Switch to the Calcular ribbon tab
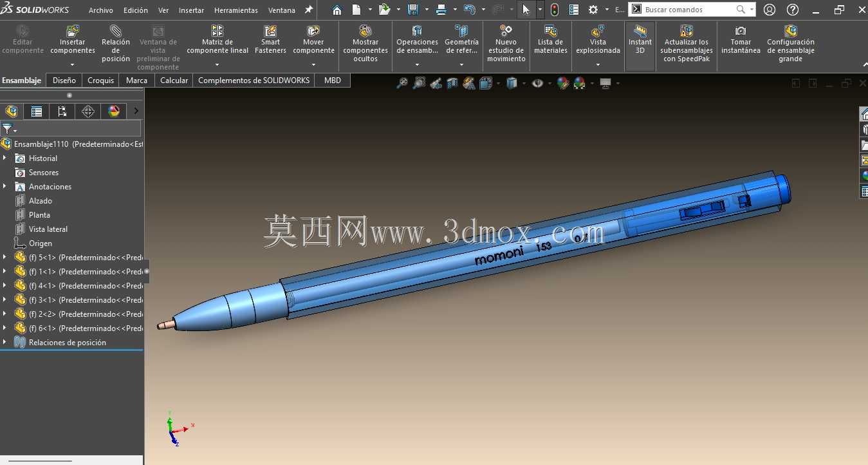Image resolution: width=868 pixels, height=465 pixels. [x=174, y=81]
